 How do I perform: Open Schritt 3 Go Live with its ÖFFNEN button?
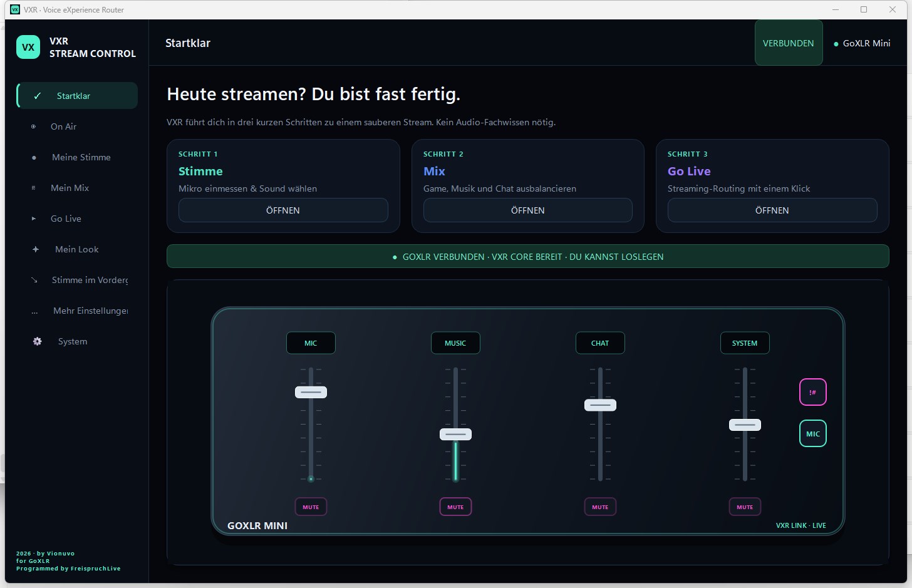[772, 210]
